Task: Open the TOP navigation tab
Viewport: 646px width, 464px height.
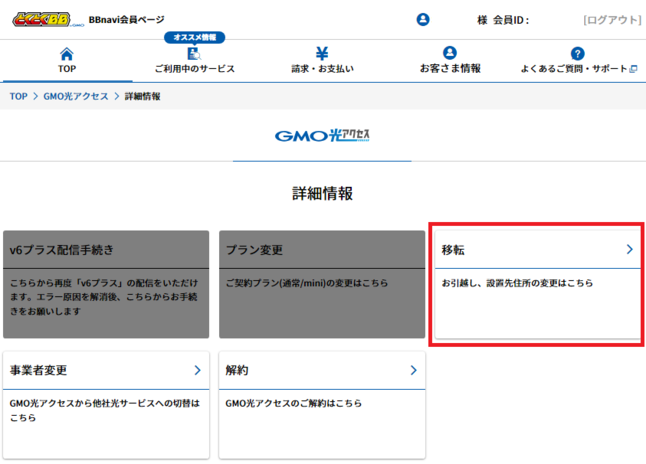Action: pos(67,62)
